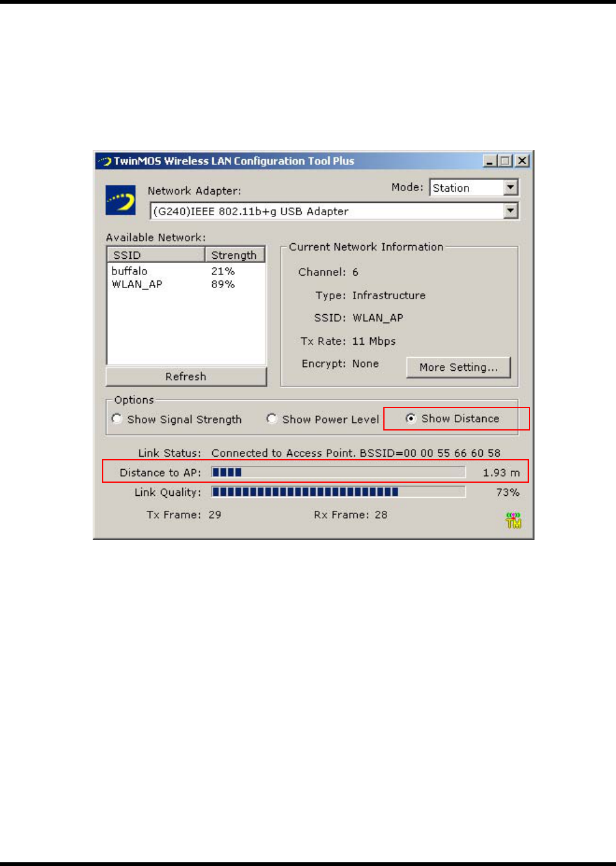Click the Tx Rate 11 Mbps value
The width and height of the screenshot is (616, 866).
coord(374,341)
